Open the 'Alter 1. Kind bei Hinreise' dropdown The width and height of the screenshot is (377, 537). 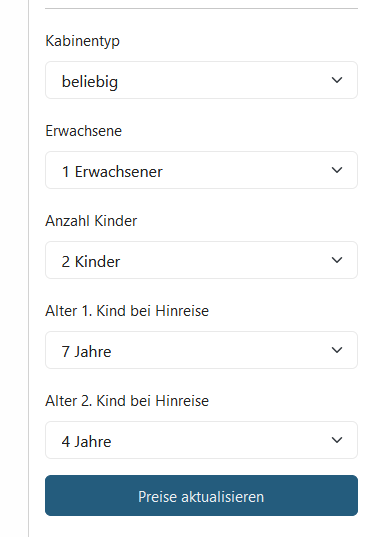point(201,350)
